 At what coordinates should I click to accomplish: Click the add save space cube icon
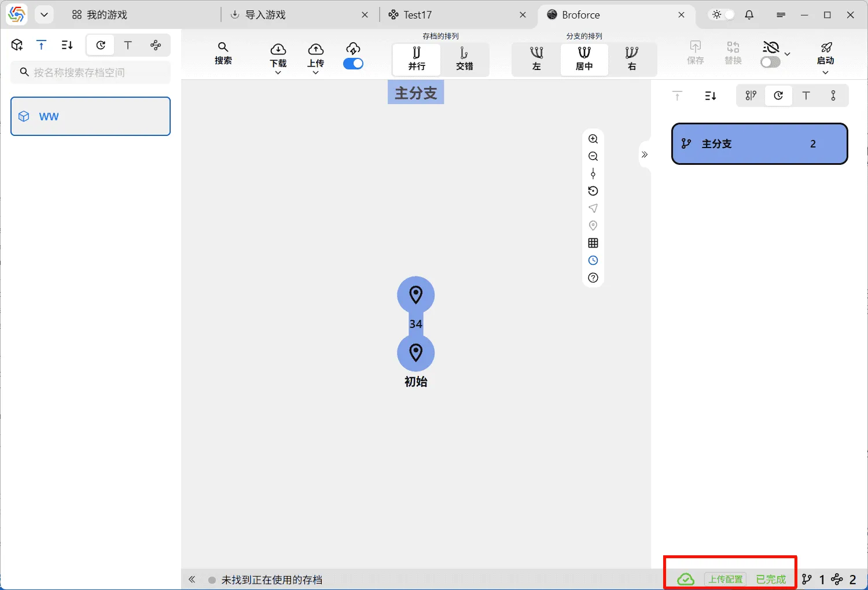pyautogui.click(x=17, y=45)
